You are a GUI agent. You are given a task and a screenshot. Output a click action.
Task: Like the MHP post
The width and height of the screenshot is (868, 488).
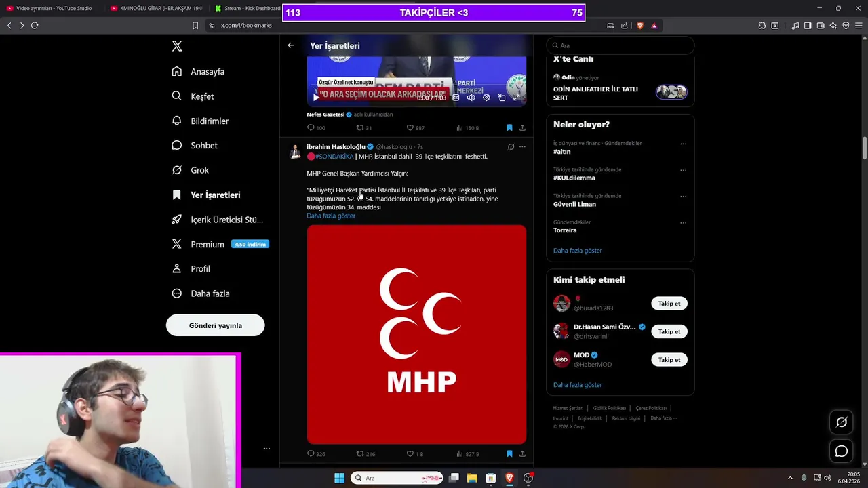point(414,454)
